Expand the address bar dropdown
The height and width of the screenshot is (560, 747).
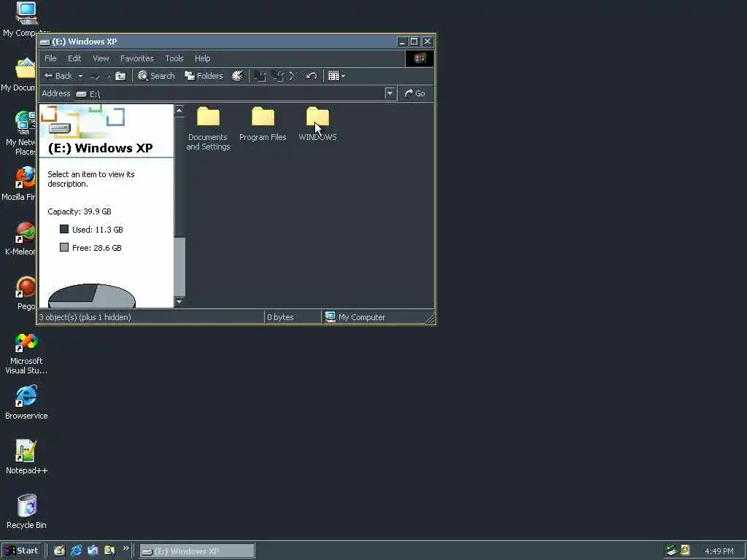[390, 93]
